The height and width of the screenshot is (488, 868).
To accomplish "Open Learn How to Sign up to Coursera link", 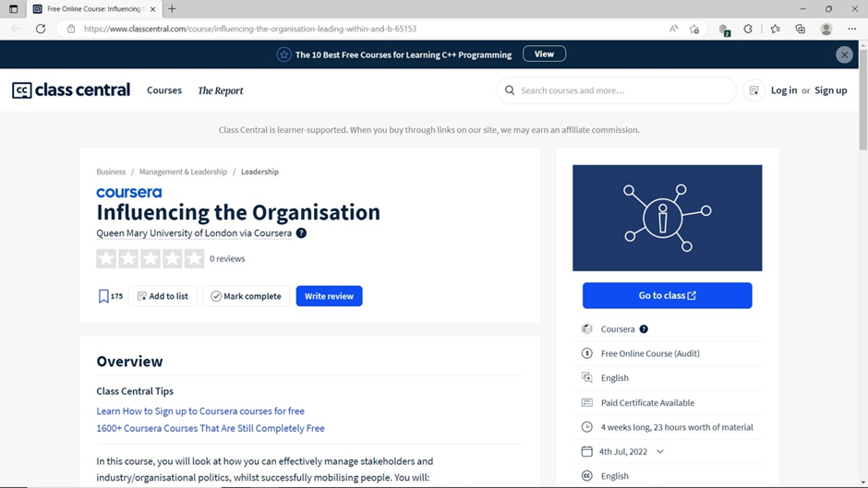I will (200, 411).
